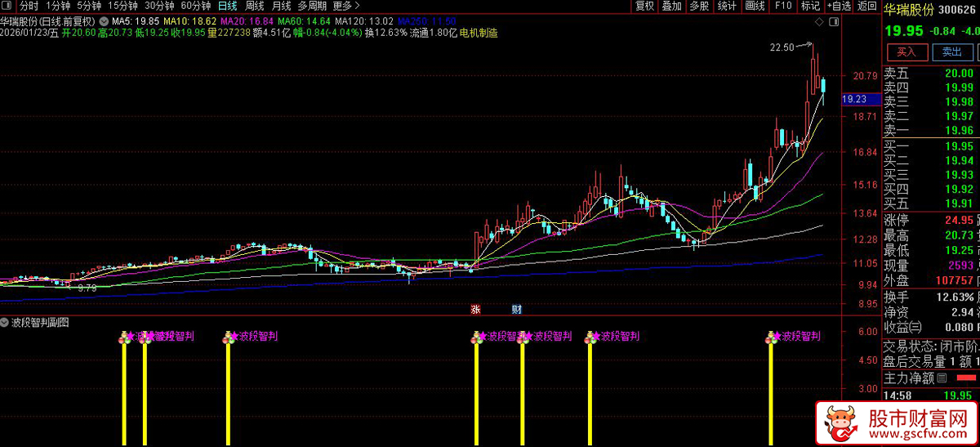Click the MA10: 18.62 indicator label
Viewport: 980px width, 447px height.
[189, 21]
